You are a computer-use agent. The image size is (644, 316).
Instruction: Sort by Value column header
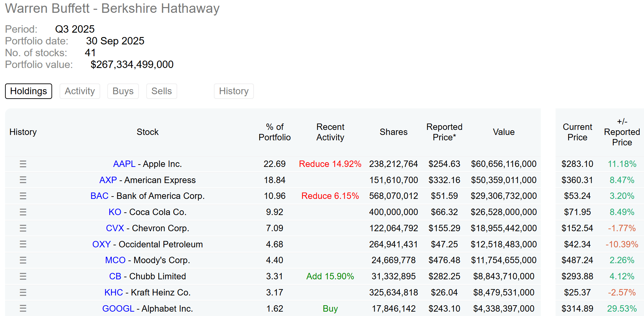point(503,132)
